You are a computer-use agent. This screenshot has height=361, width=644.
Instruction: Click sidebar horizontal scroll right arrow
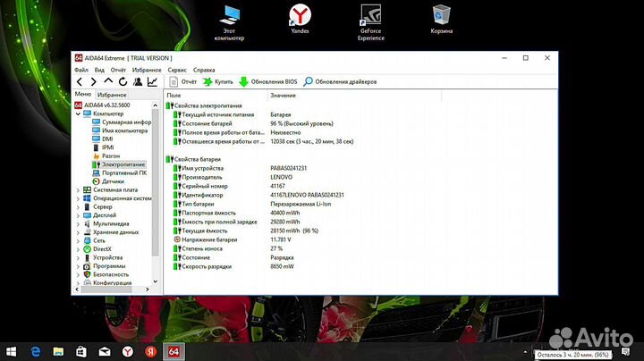click(x=148, y=290)
